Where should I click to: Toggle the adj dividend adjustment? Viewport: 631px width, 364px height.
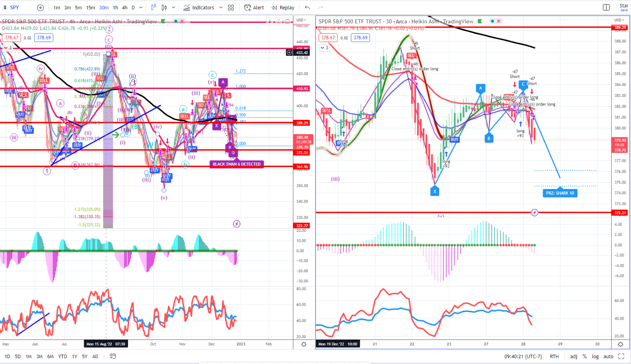(x=574, y=356)
